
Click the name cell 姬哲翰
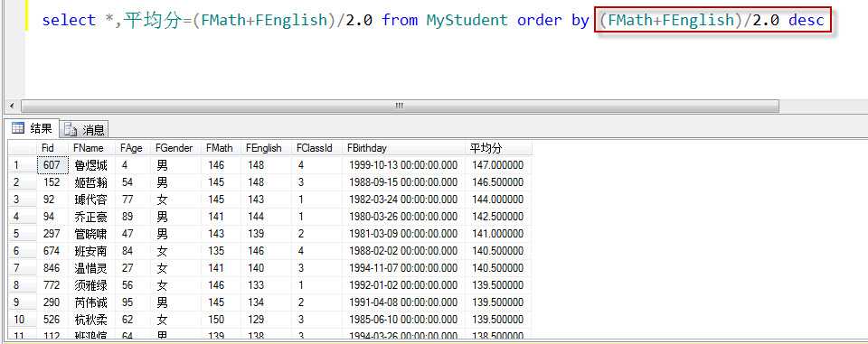click(92, 182)
